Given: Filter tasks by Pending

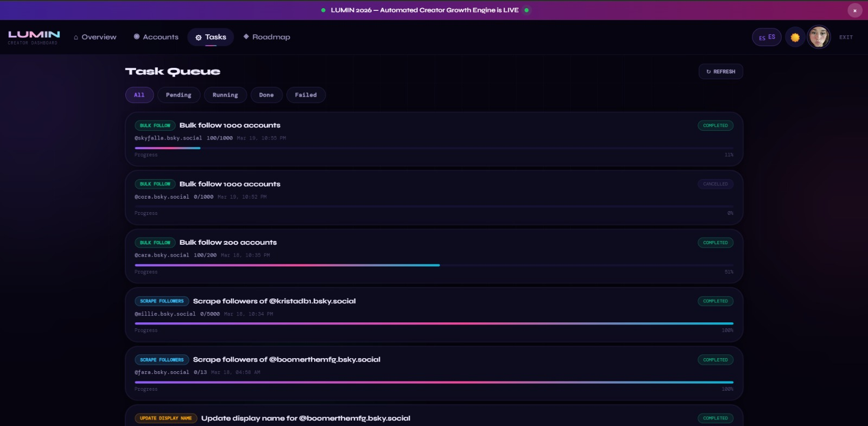Looking at the screenshot, I should [x=178, y=95].
